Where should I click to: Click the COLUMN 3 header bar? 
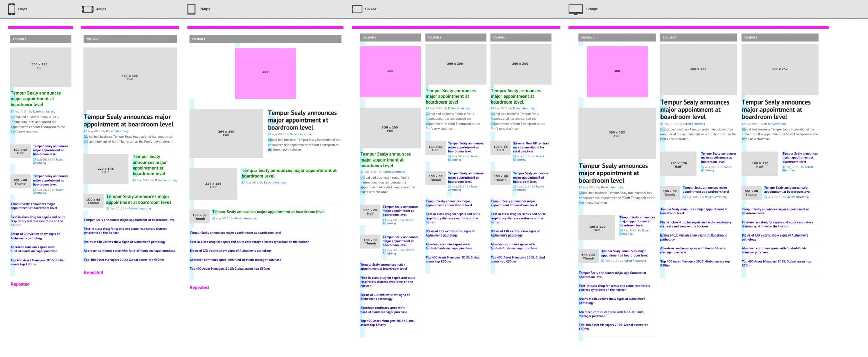pos(780,38)
